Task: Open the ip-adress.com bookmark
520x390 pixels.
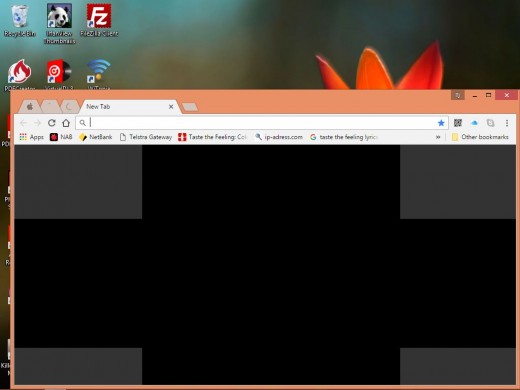Action: 279,137
